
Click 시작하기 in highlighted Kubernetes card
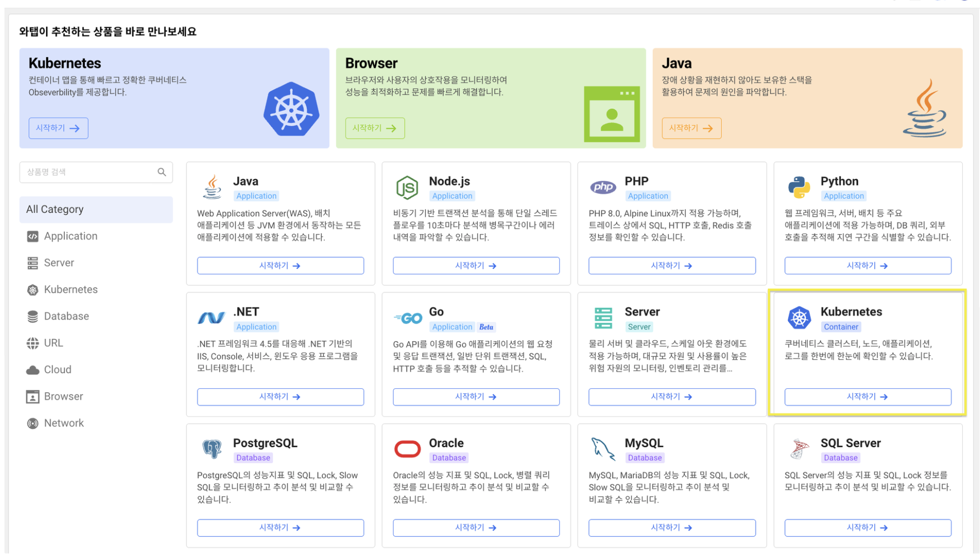point(867,397)
